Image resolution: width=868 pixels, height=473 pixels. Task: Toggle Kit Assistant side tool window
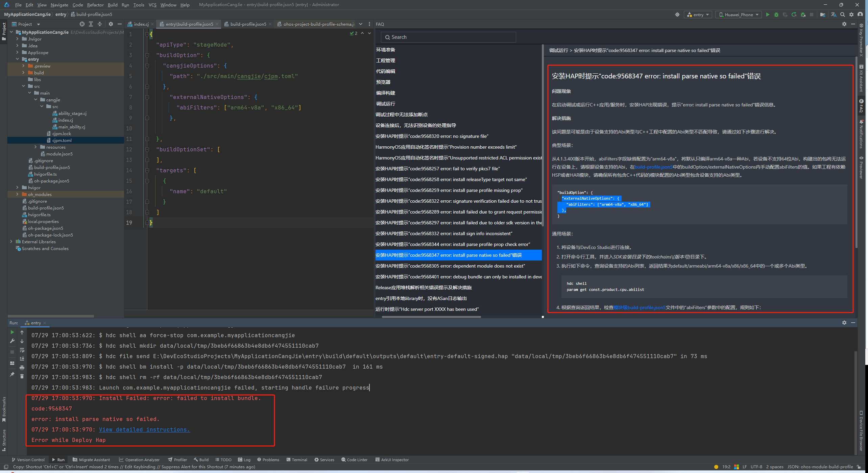pos(861,78)
